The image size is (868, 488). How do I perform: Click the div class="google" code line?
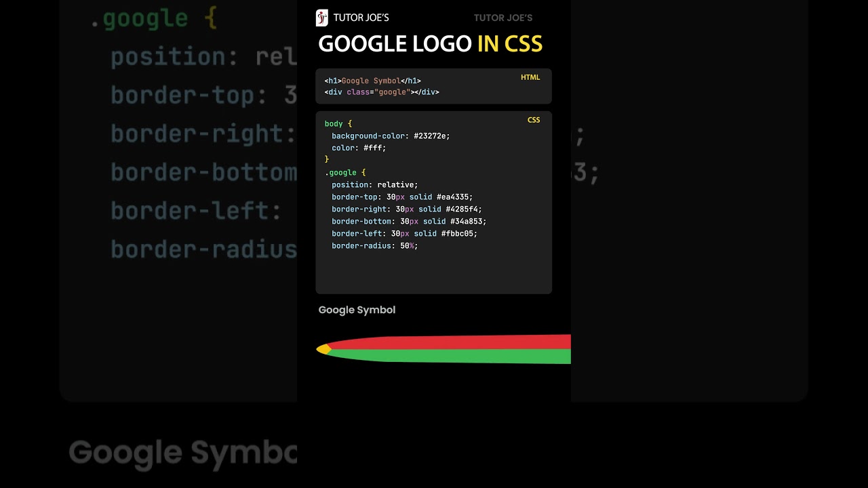[x=382, y=92]
